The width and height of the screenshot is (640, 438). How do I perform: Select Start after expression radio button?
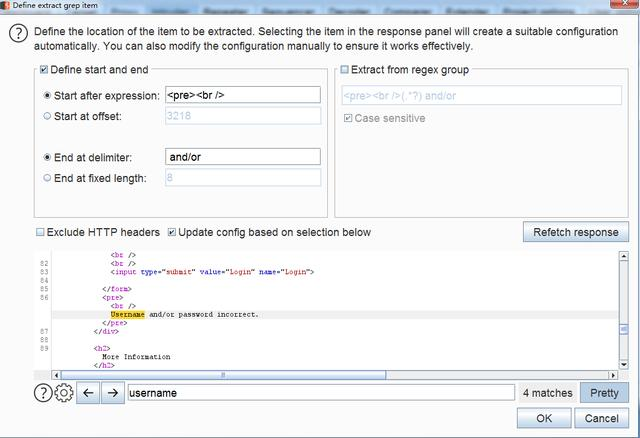pyautogui.click(x=47, y=95)
